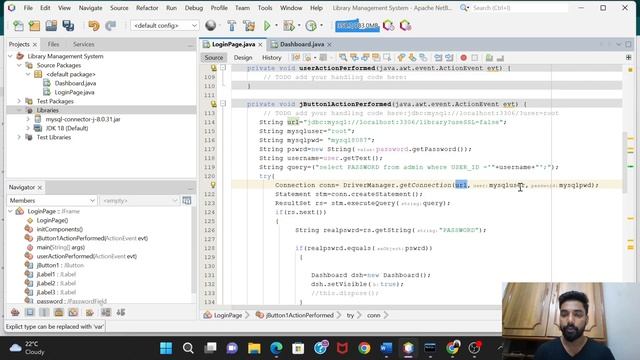Click the Profile Project clock icon
This screenshot has width=640, height=360.
coord(311,26)
